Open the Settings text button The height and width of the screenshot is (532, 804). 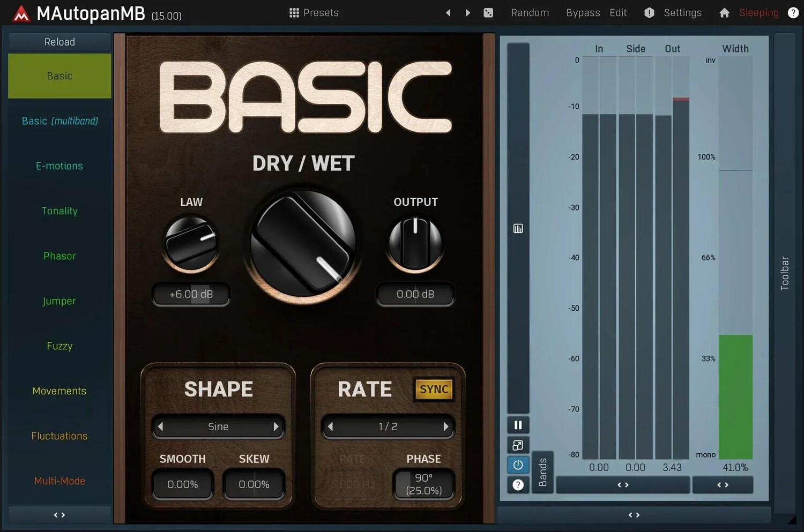(x=682, y=13)
